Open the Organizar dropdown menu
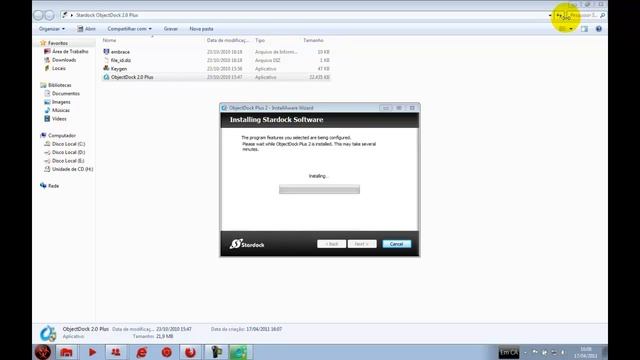This screenshot has height=360, width=640. [51, 29]
